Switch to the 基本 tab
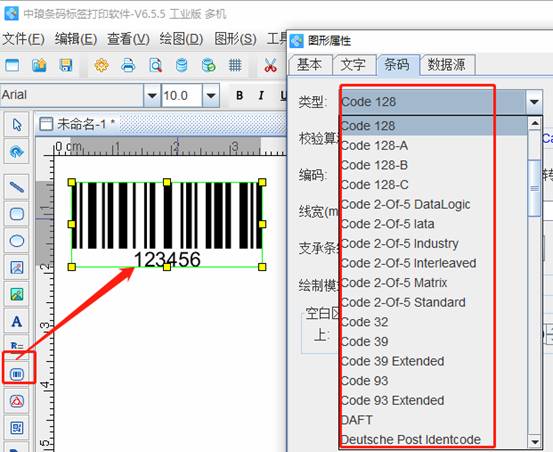 click(310, 65)
